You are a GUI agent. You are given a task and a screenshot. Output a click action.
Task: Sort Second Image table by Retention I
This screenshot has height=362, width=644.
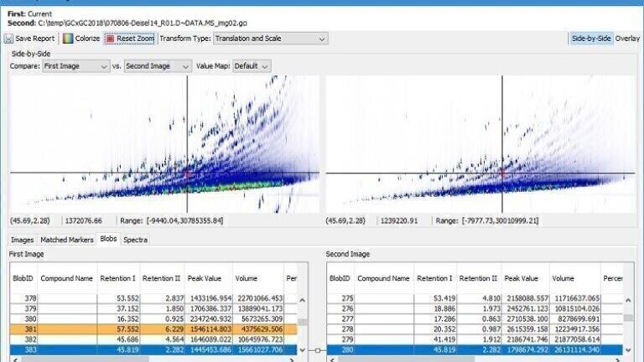434,278
